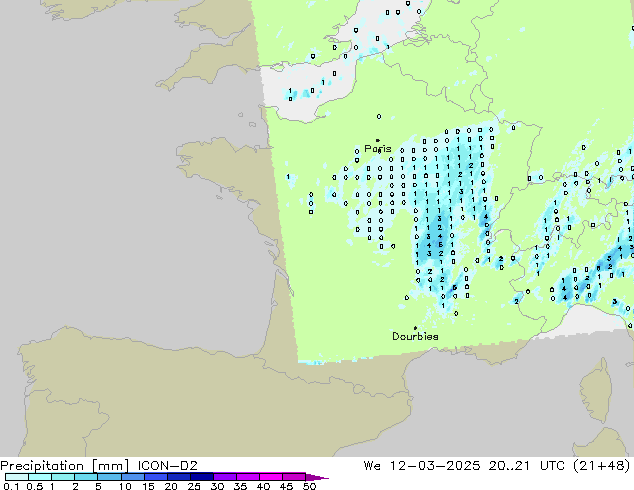The image size is (634, 490).
Task: Click the legend value '35'
Action: coord(240,486)
